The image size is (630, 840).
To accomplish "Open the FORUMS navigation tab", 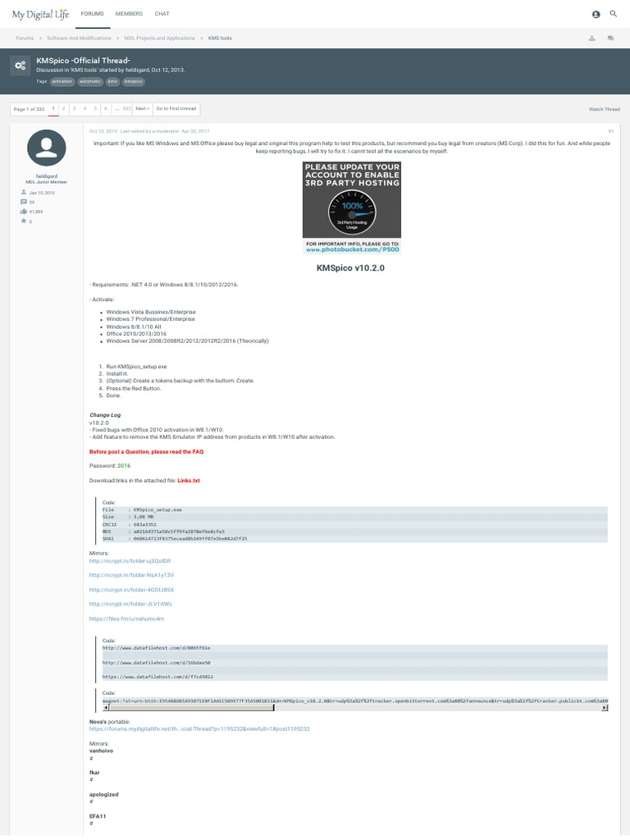I will [x=92, y=14].
